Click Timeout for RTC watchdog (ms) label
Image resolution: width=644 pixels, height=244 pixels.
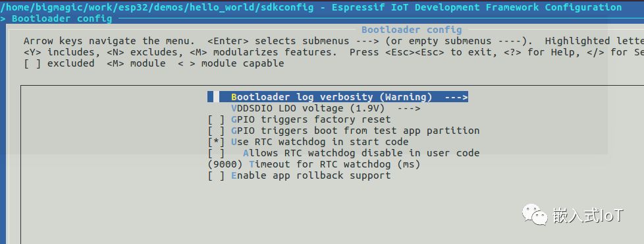(x=335, y=164)
